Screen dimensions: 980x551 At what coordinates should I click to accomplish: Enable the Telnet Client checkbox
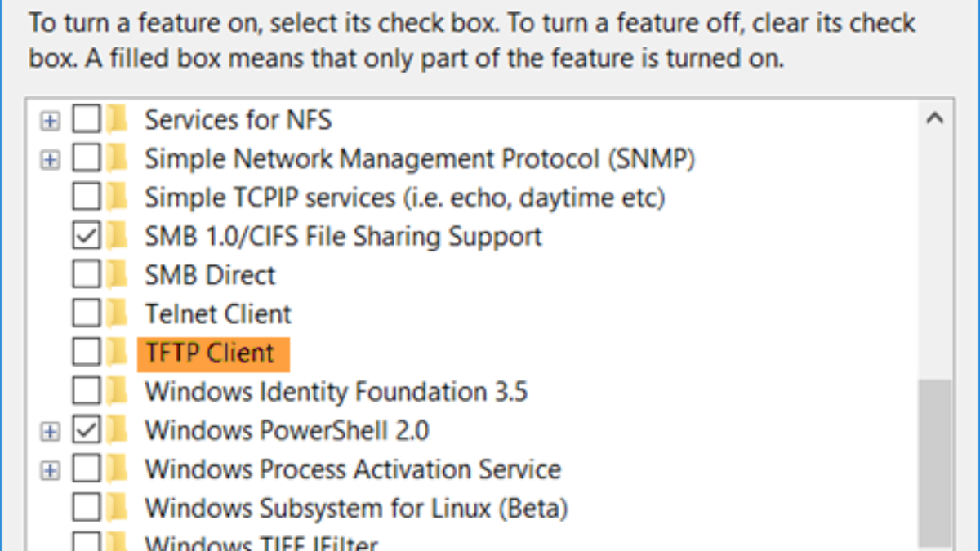(x=86, y=314)
